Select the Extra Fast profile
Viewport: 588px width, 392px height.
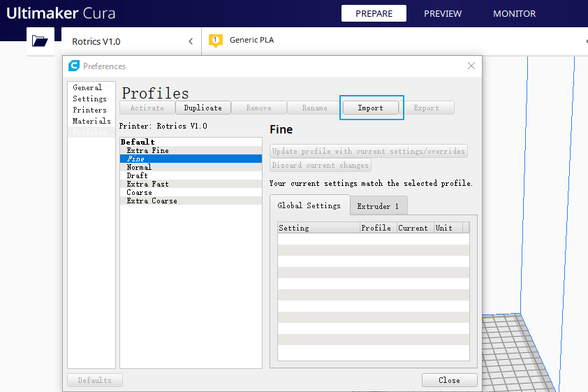pos(191,184)
